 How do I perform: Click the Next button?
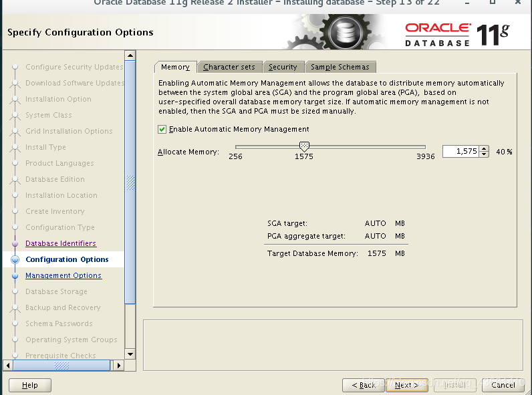pyautogui.click(x=406, y=385)
